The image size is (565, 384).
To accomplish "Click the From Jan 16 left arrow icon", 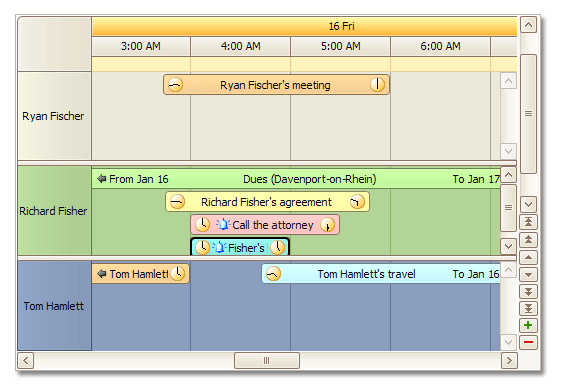I will pos(102,179).
